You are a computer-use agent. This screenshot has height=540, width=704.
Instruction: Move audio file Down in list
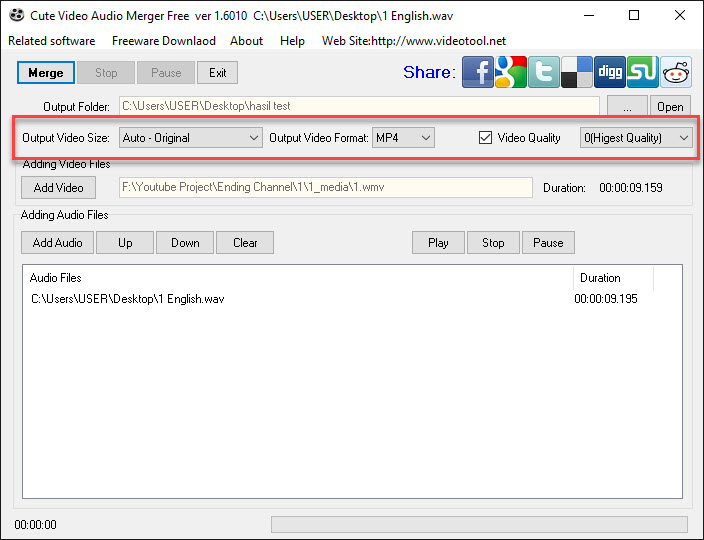185,243
